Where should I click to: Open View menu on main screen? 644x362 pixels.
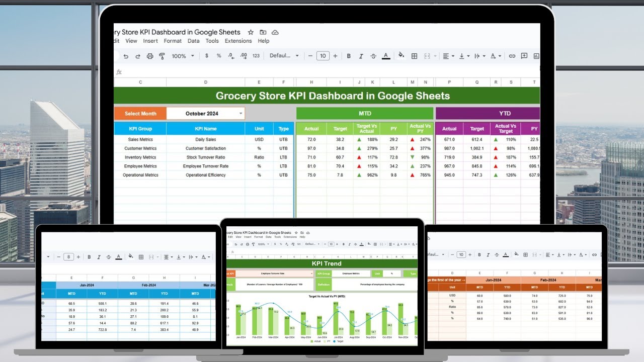(x=131, y=41)
